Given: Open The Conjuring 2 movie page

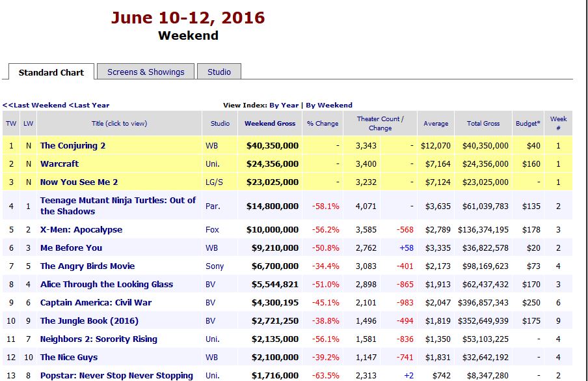Looking at the screenshot, I should pyautogui.click(x=73, y=146).
